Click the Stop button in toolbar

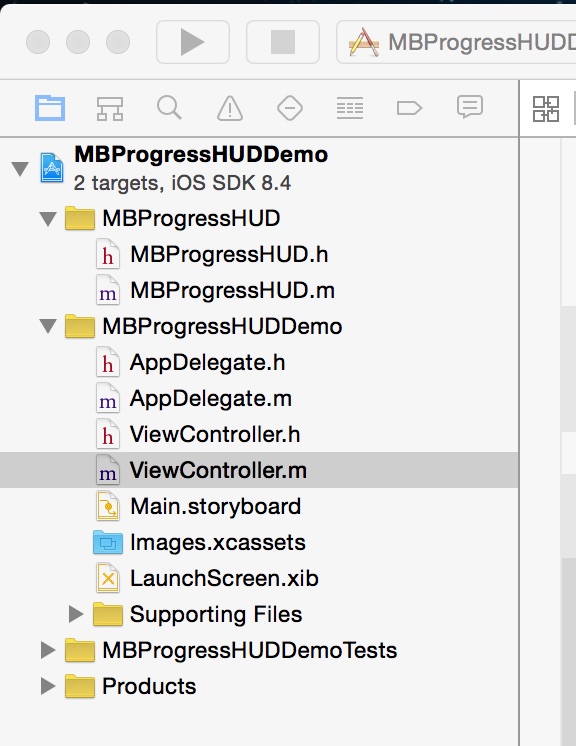point(283,42)
